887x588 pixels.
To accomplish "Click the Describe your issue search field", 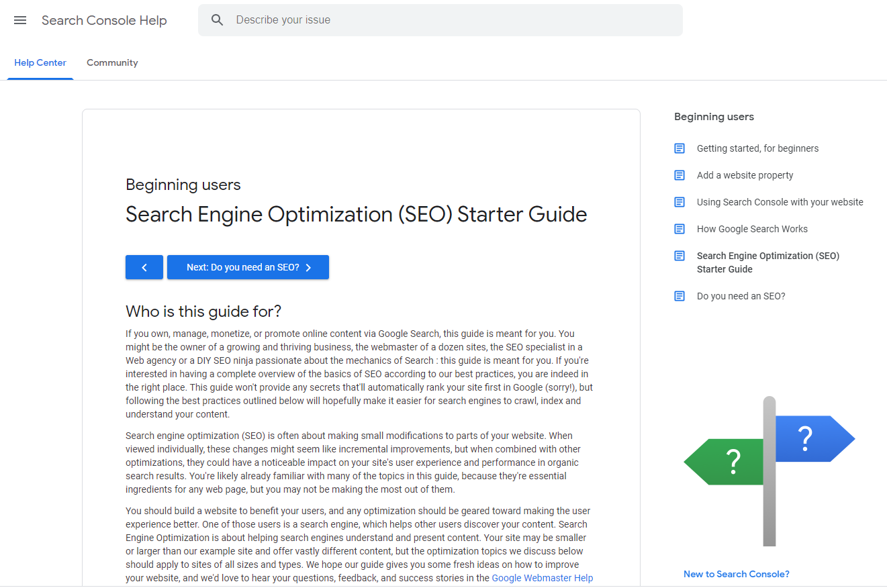I will (440, 20).
